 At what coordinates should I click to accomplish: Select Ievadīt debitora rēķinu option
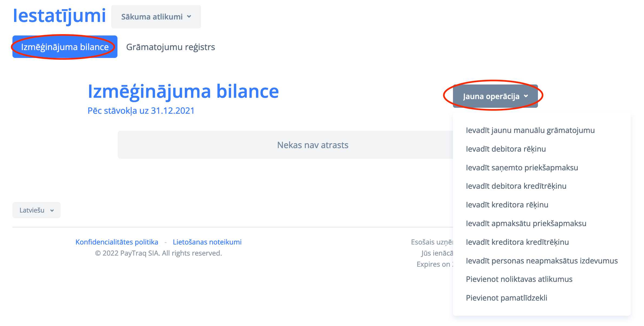pyautogui.click(x=505, y=149)
